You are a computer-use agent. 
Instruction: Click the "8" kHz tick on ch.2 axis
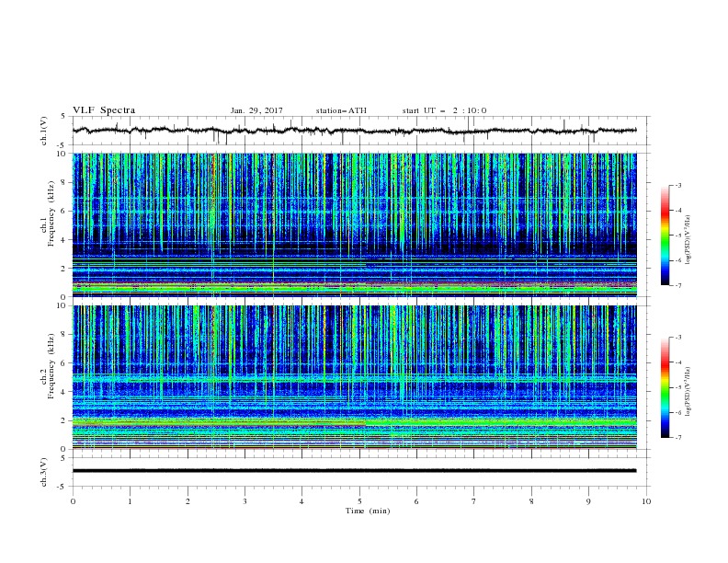tap(63, 335)
